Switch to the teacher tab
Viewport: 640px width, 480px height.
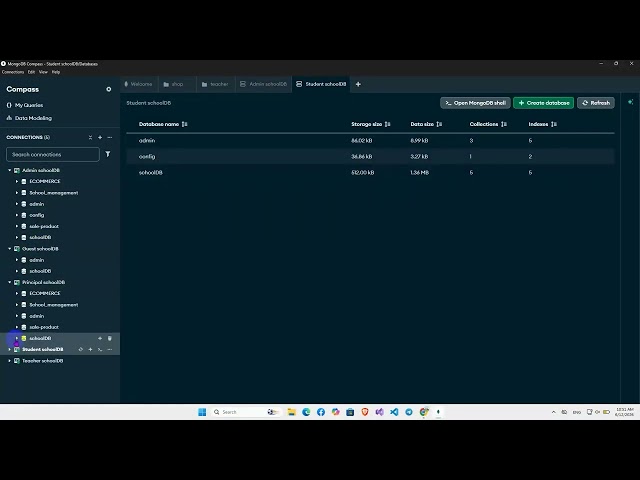point(216,84)
